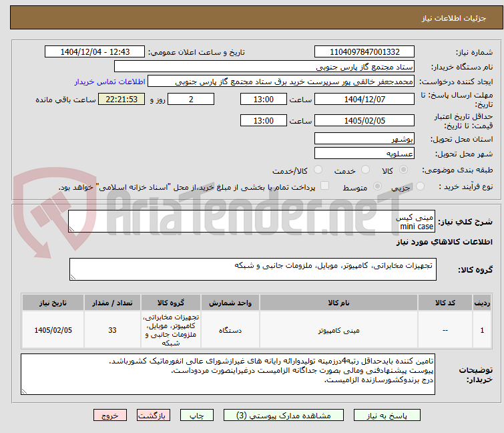Click the quantity cell showing 33
The image size is (504, 433).
(x=112, y=330)
